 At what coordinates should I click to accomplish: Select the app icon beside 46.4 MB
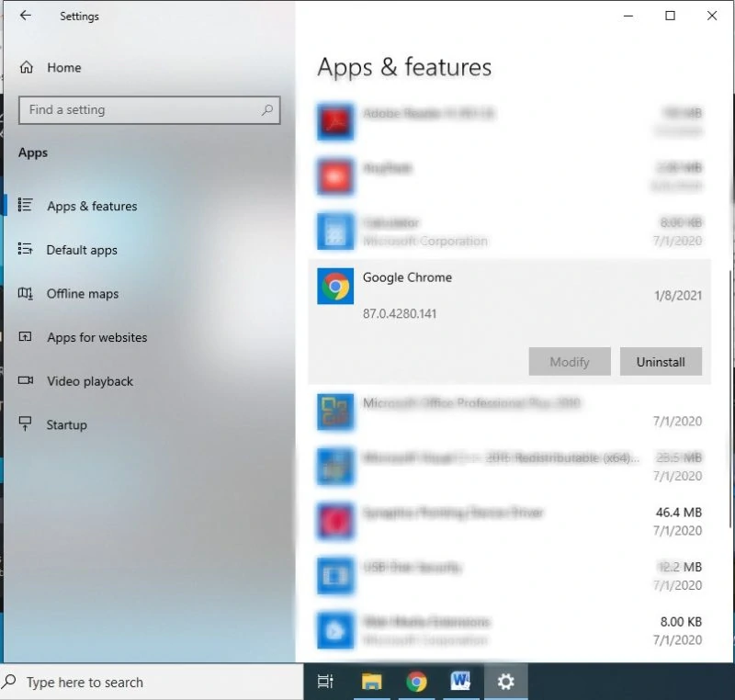[335, 522]
